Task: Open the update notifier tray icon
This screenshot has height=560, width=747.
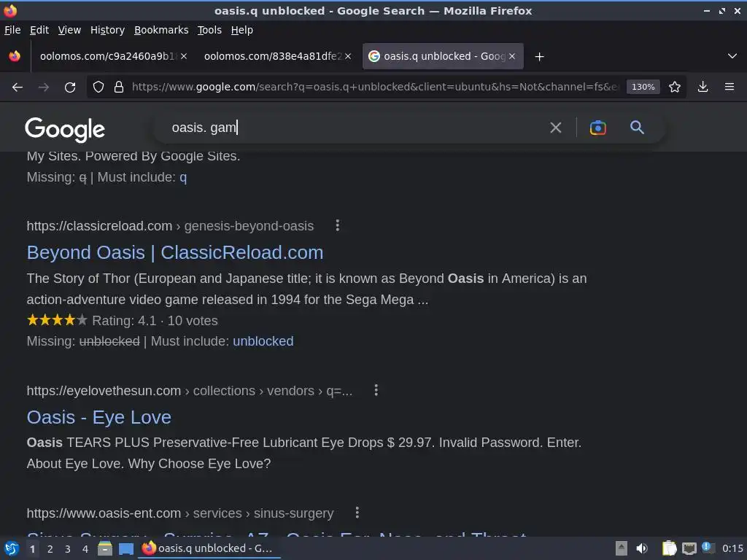Action: pyautogui.click(x=708, y=548)
